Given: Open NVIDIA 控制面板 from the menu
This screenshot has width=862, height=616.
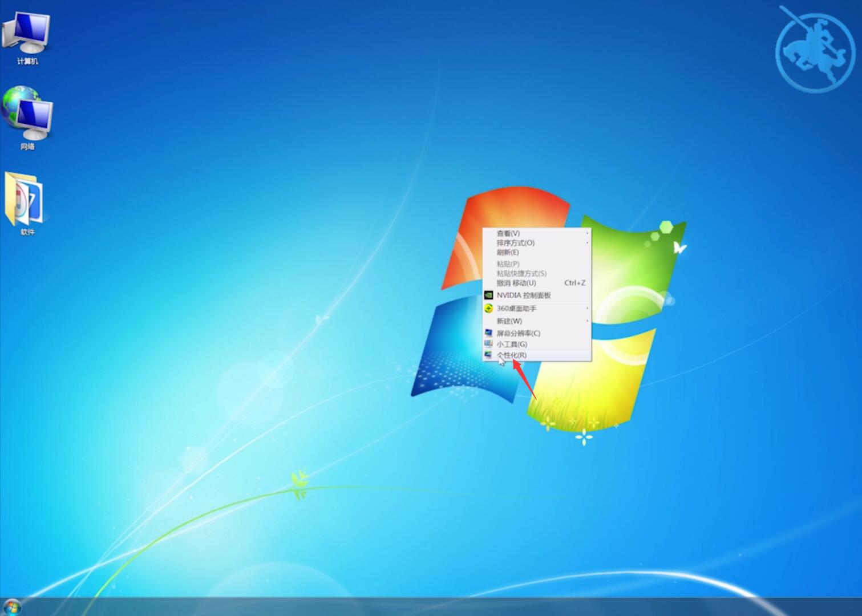Looking at the screenshot, I should point(537,295).
